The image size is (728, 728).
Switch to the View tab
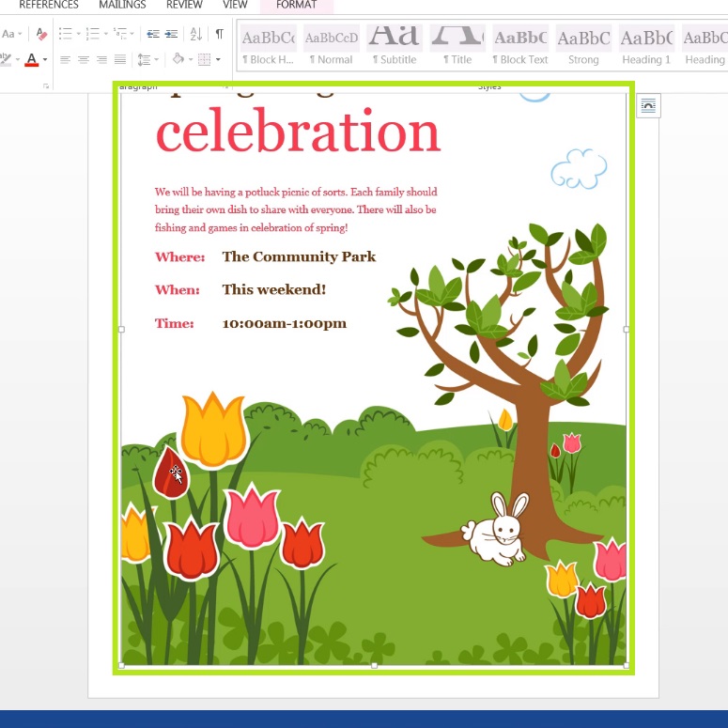[x=235, y=5]
